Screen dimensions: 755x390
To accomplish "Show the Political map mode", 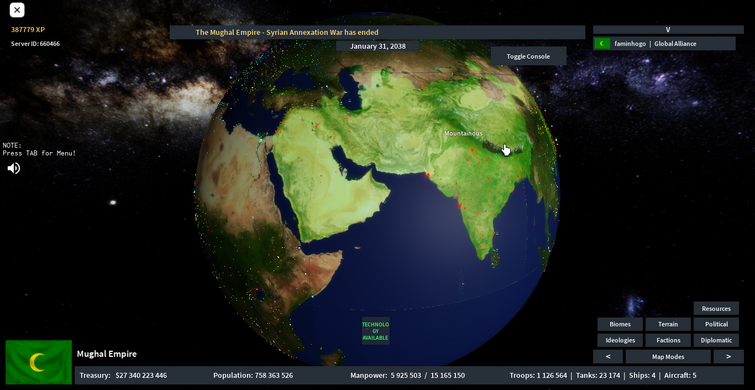I will point(716,324).
